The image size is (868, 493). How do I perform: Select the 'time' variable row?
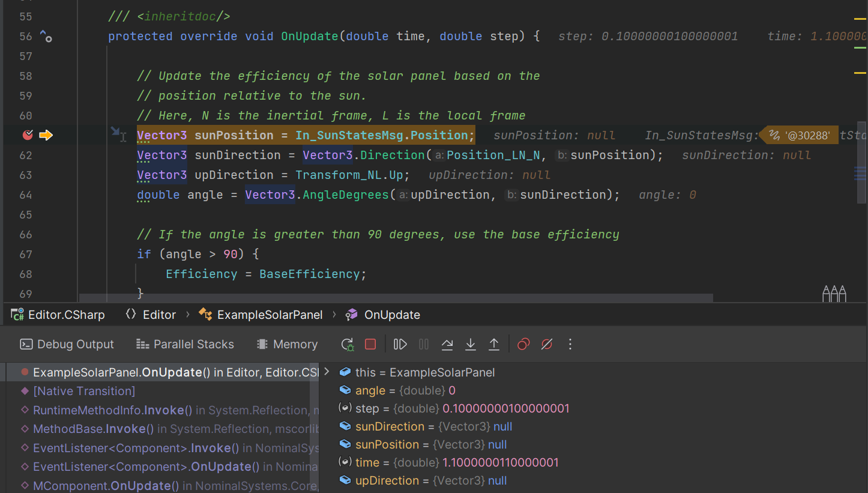(x=594, y=462)
